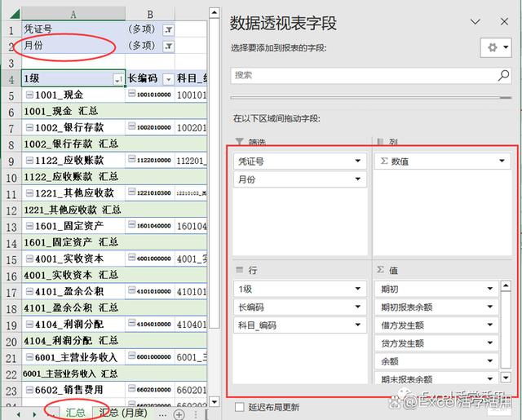Open dropdown for 长编码 row field
The height and width of the screenshot is (420, 522).
[357, 307]
